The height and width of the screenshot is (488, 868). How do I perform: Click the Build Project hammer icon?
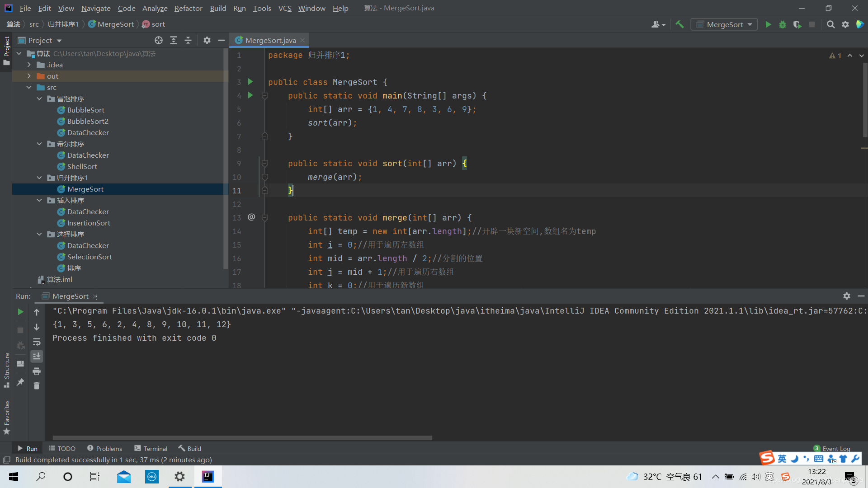pos(679,24)
